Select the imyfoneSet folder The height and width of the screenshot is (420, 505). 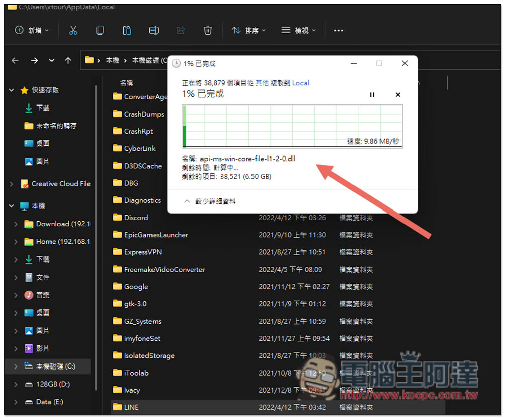136,339
